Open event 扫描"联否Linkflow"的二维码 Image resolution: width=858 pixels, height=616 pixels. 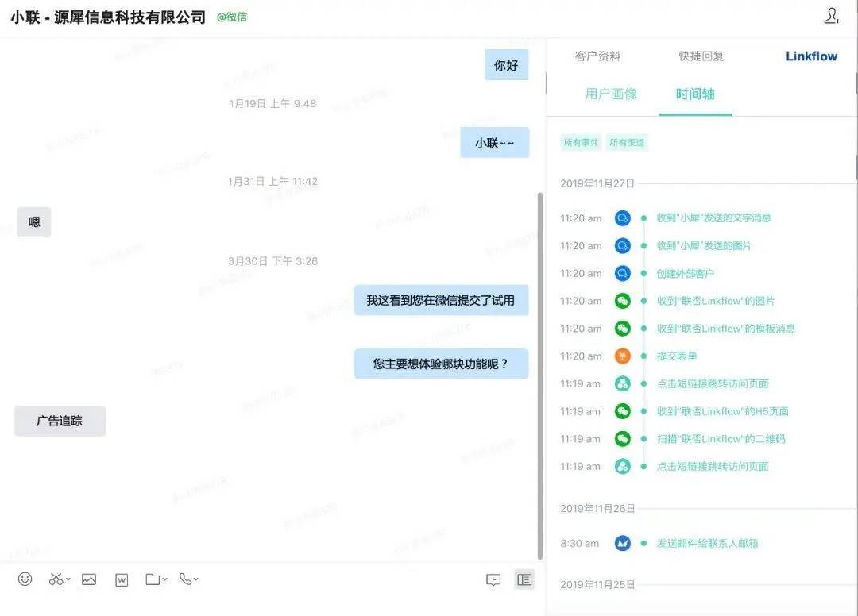(721, 439)
